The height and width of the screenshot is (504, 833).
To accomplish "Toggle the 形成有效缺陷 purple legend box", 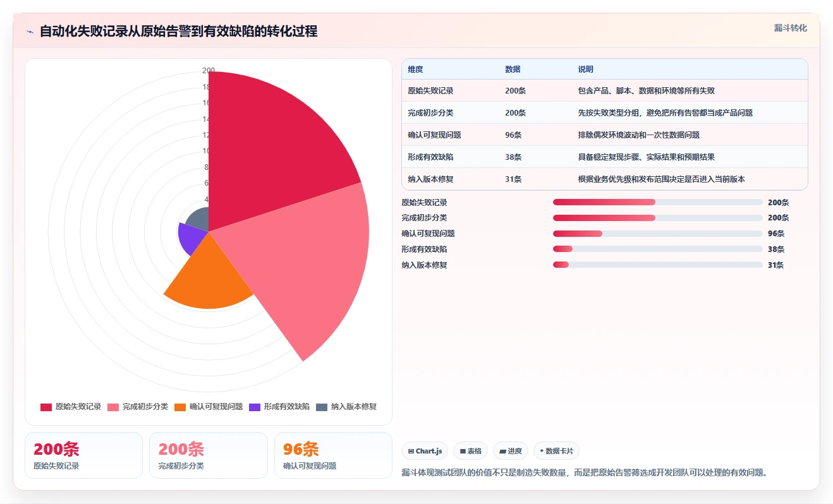I will click(x=255, y=407).
